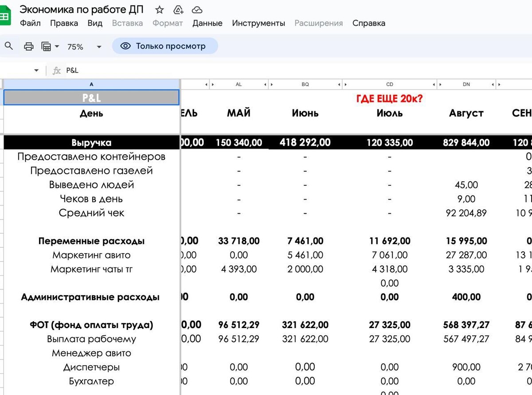Open the Инструменты menu

(x=258, y=23)
